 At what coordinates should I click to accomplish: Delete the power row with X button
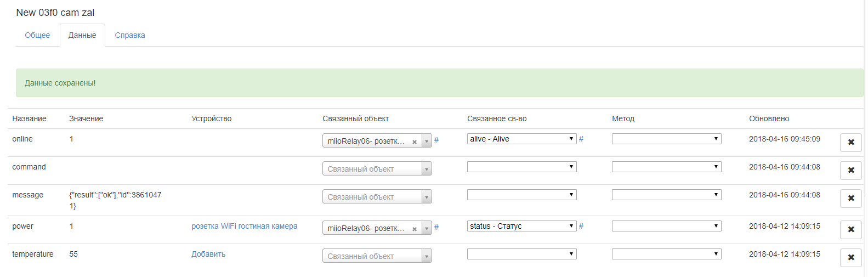[x=850, y=230]
